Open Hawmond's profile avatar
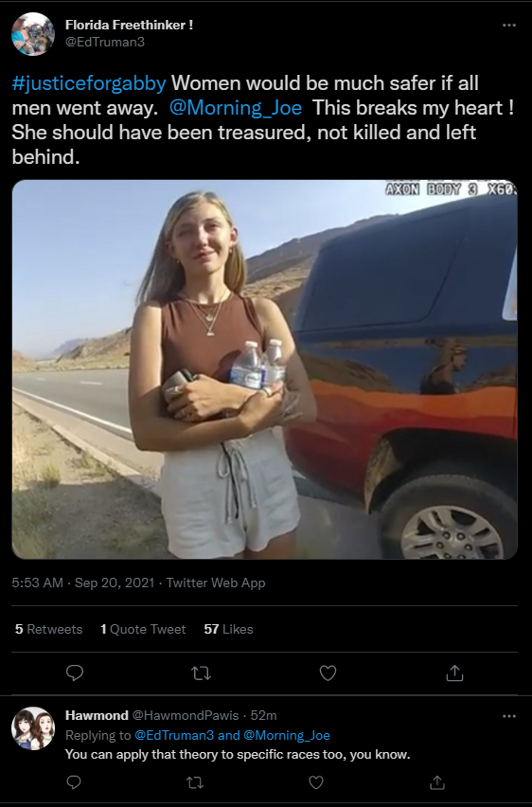The width and height of the screenshot is (532, 807). 33,727
